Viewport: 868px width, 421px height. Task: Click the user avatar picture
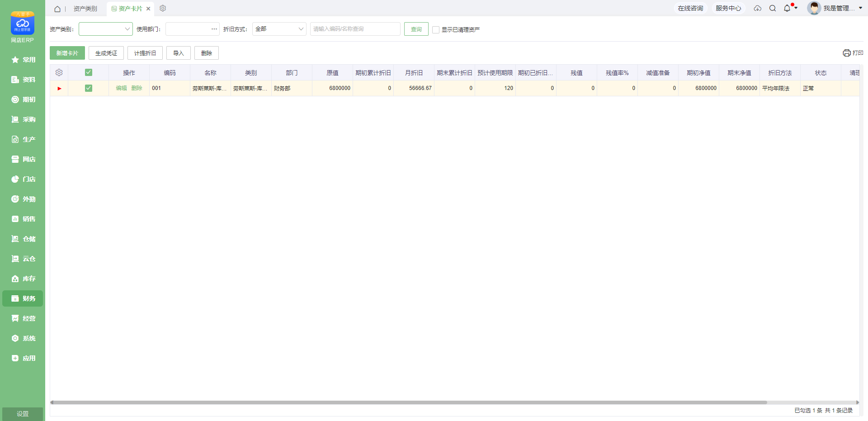point(814,8)
